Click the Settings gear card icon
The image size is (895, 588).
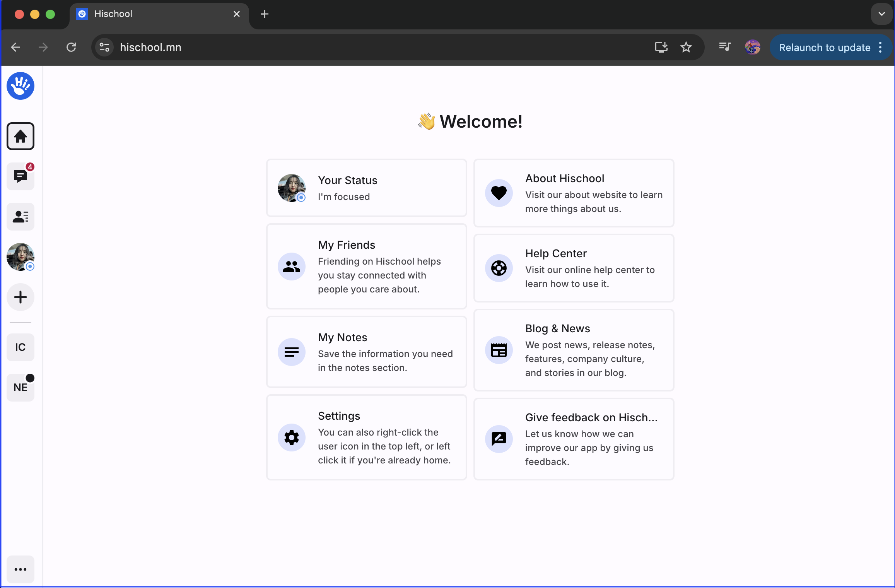pos(292,438)
